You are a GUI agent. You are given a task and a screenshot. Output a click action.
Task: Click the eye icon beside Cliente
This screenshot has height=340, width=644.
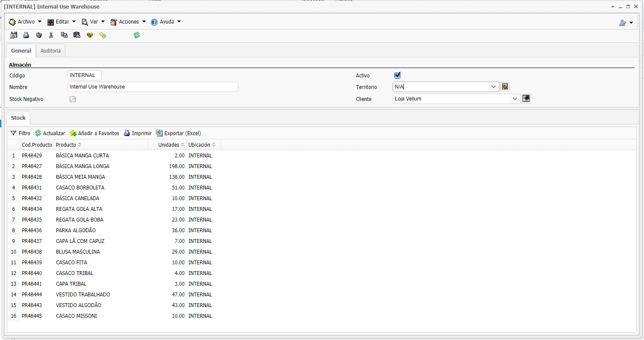pyautogui.click(x=526, y=99)
